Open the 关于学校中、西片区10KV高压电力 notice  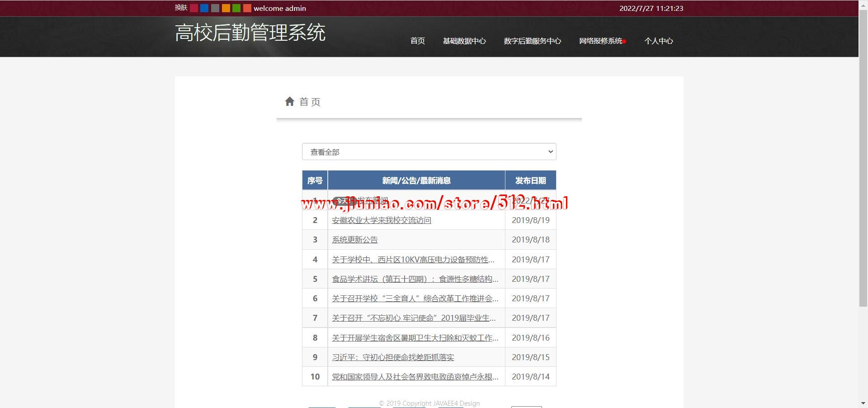pos(413,260)
